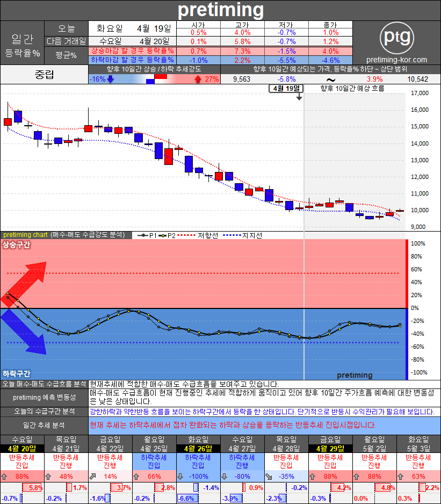Screen dimensions: 441x504
Task: Click the 7.3% value in the 고가 column
Action: click(242, 51)
